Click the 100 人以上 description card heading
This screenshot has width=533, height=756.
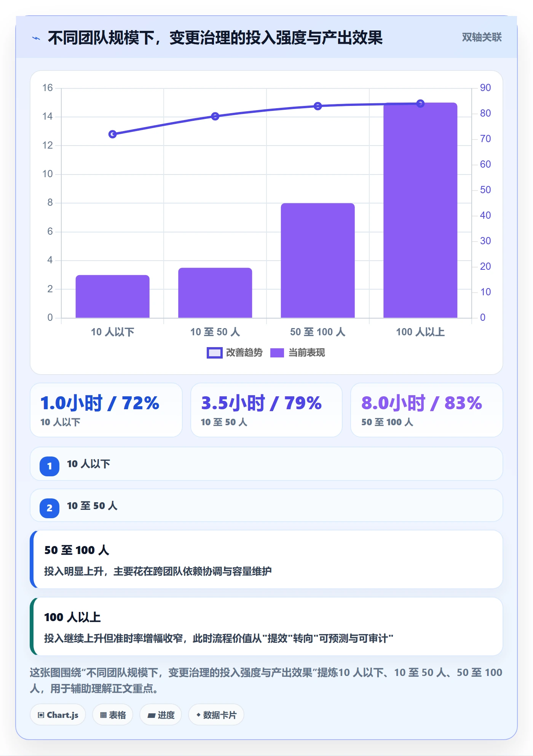[72, 617]
